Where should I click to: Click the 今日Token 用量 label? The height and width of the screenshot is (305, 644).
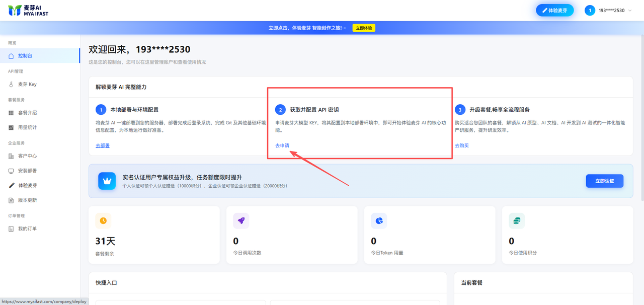pos(387,253)
